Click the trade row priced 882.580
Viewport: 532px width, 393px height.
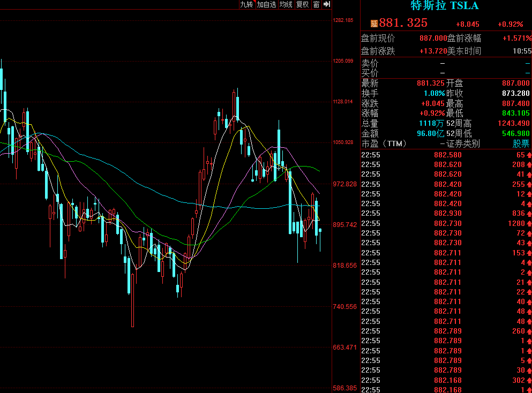[446, 155]
